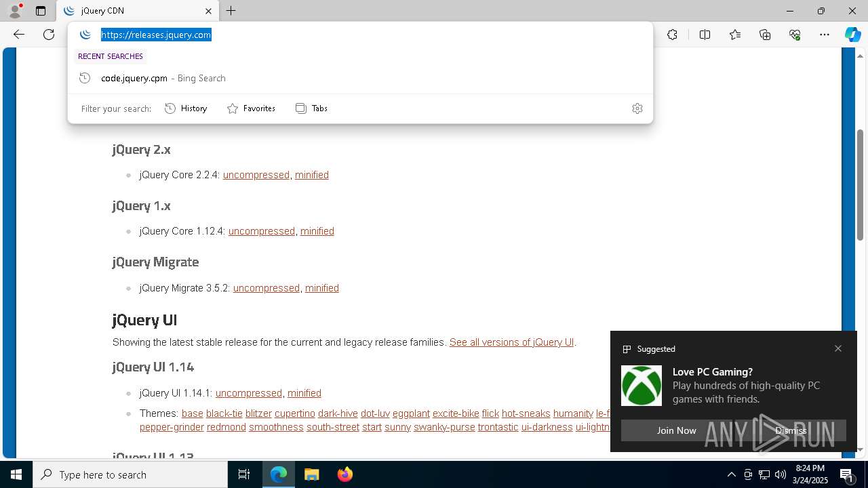
Task: Click the taskbar search box
Action: click(130, 474)
